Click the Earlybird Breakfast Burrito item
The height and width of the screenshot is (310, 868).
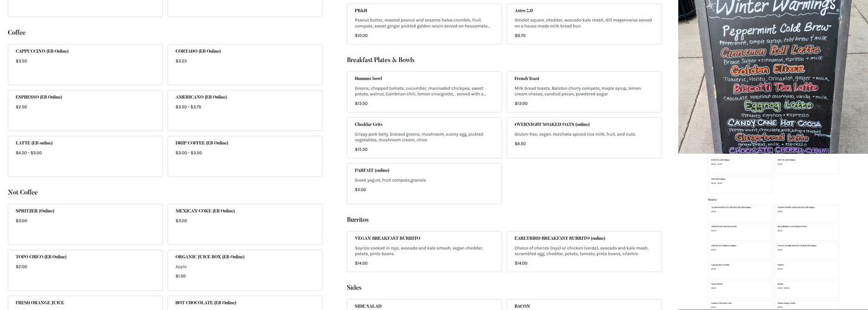coord(584,252)
